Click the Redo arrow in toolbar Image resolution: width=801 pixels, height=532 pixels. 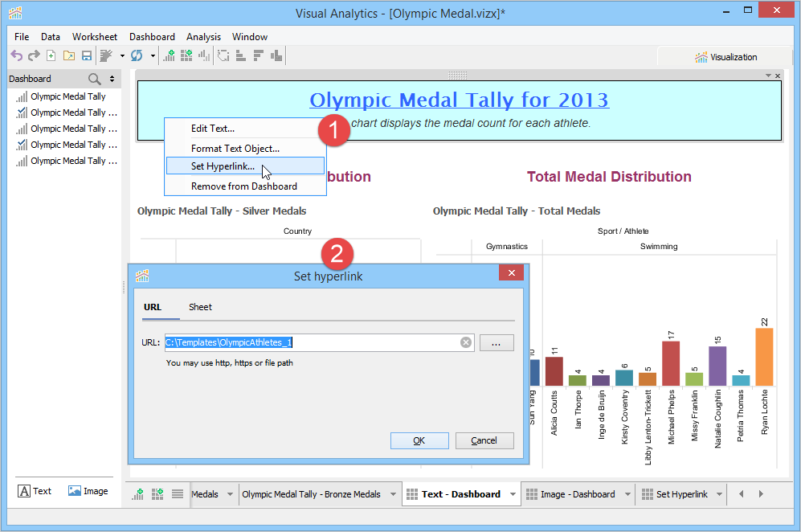[x=34, y=55]
